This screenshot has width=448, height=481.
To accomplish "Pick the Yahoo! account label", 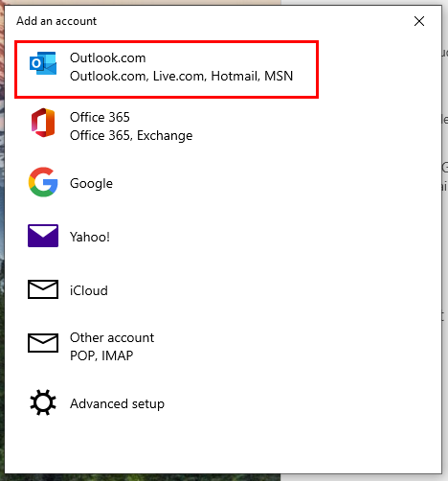I will click(90, 237).
